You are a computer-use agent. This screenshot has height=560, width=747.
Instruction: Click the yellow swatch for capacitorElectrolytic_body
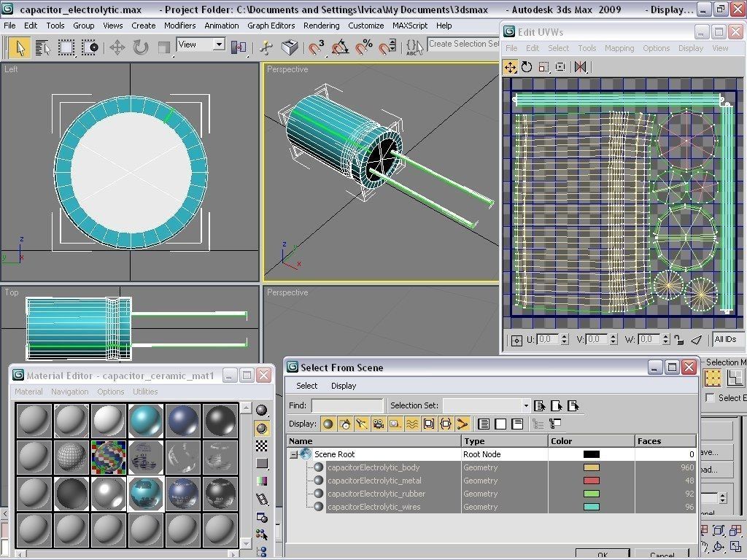(591, 467)
